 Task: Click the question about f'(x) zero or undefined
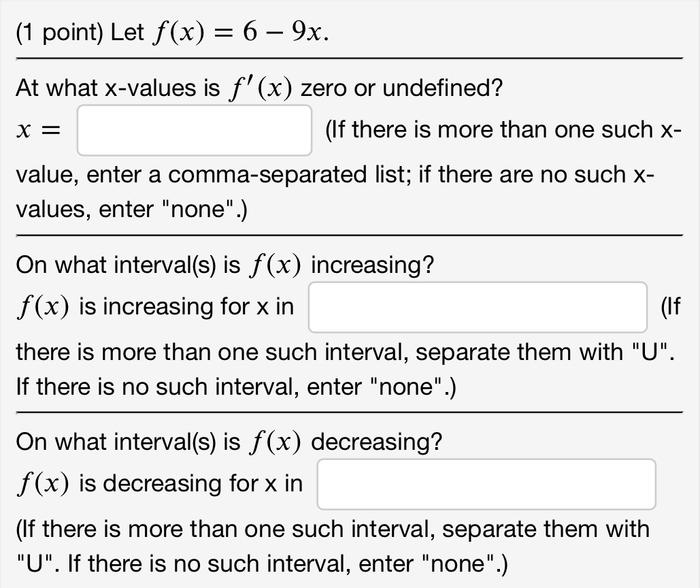[x=257, y=87]
